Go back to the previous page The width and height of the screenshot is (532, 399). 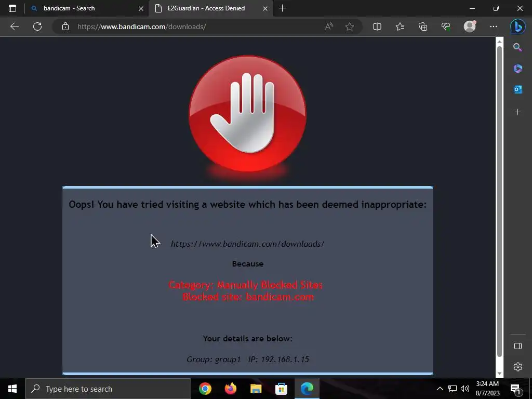[x=14, y=26]
